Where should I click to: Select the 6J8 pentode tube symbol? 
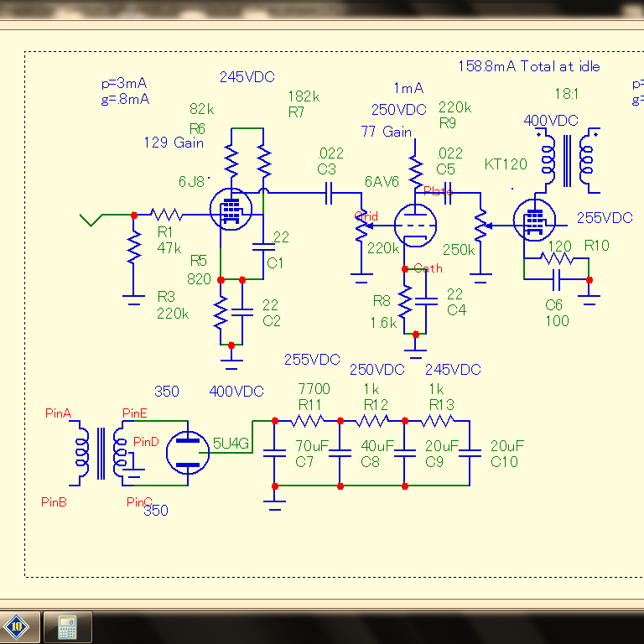pos(231,209)
